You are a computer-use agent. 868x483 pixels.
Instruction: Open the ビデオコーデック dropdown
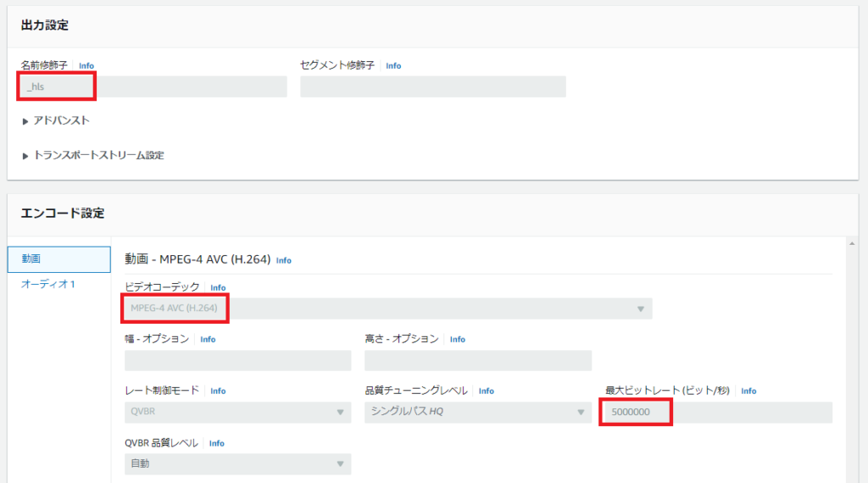387,308
